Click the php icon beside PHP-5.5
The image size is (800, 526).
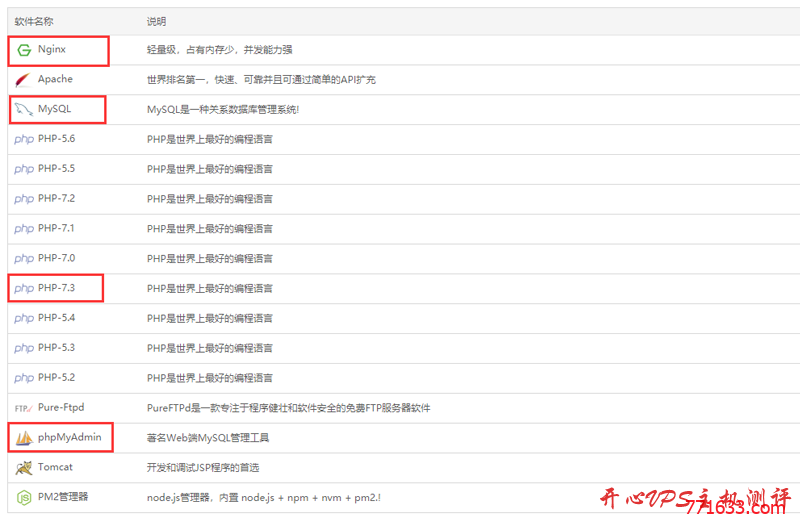24,169
